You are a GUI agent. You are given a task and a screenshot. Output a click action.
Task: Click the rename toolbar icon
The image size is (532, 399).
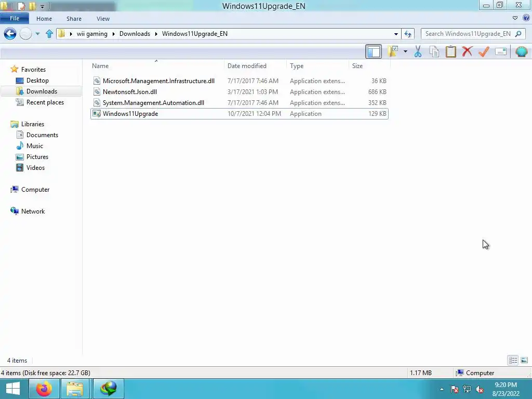click(501, 51)
